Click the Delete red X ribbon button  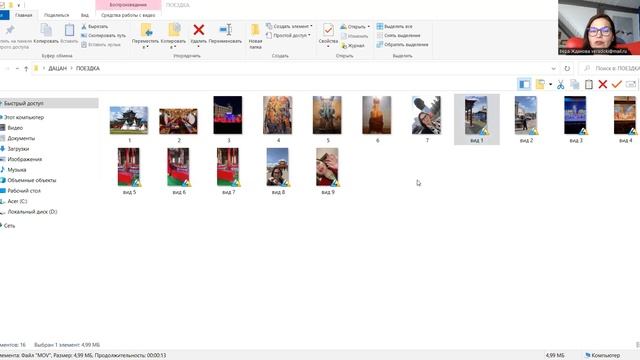[199, 34]
